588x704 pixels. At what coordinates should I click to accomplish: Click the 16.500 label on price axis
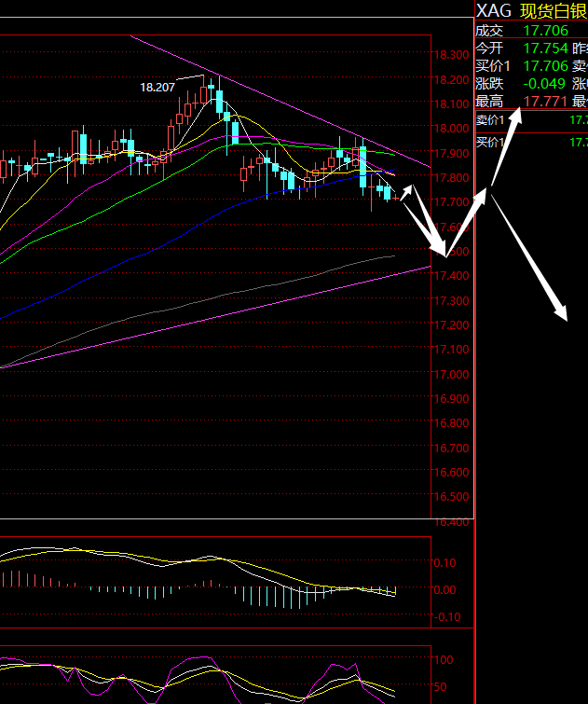point(451,498)
